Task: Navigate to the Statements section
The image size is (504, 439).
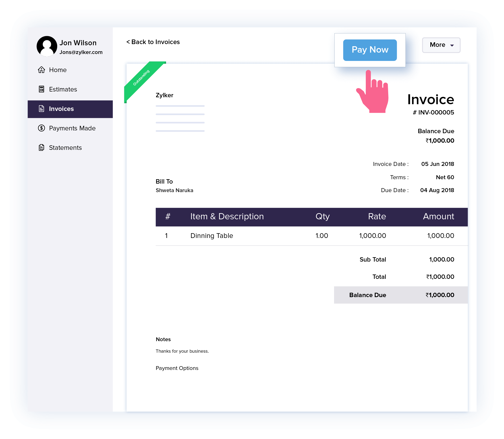Action: [65, 147]
